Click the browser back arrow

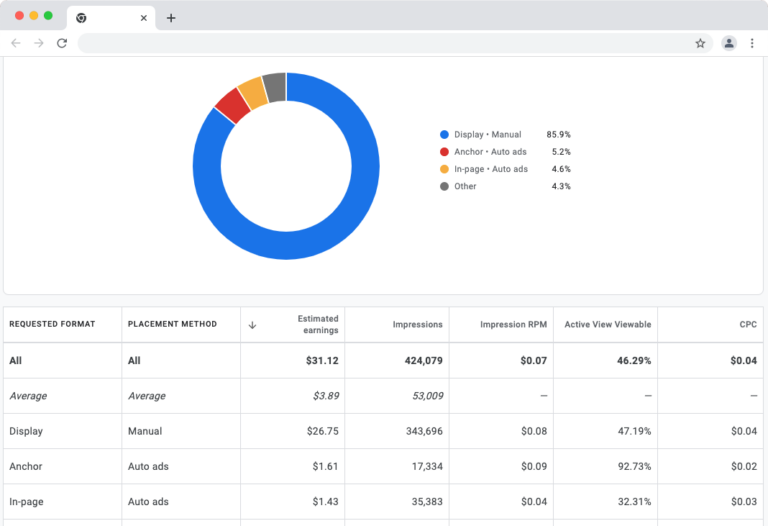(16, 43)
